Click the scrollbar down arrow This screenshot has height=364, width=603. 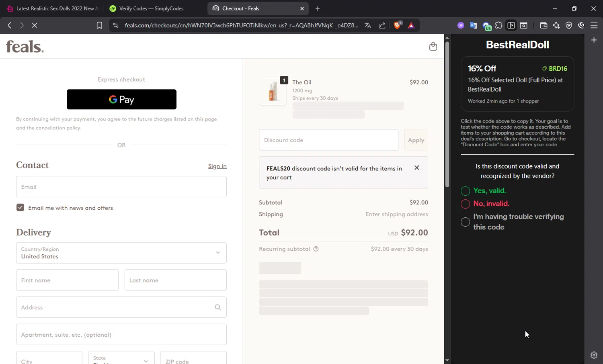[447, 360]
